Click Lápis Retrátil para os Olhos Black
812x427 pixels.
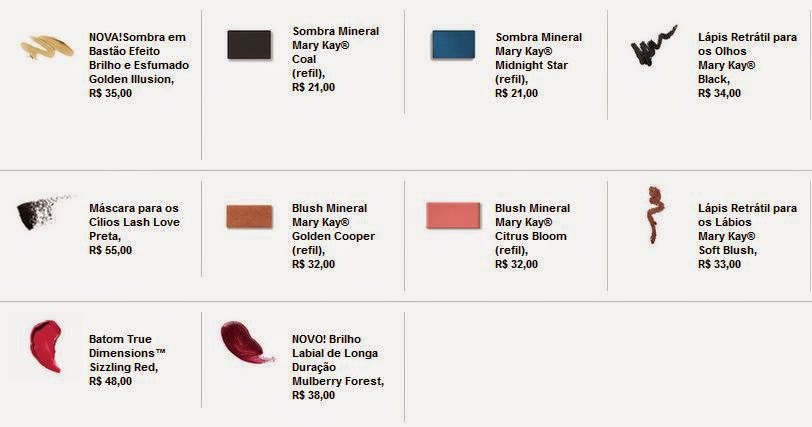747,65
